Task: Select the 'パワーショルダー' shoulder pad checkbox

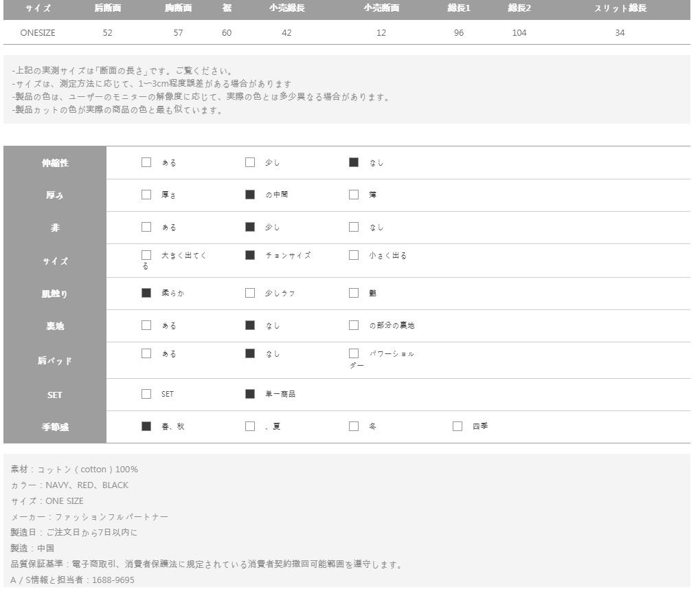Action: [x=354, y=353]
